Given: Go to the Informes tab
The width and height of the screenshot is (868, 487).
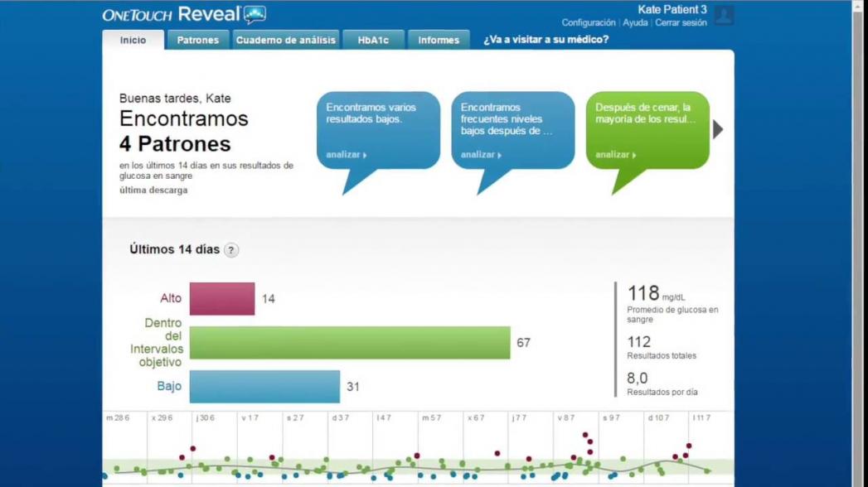Looking at the screenshot, I should tap(439, 40).
